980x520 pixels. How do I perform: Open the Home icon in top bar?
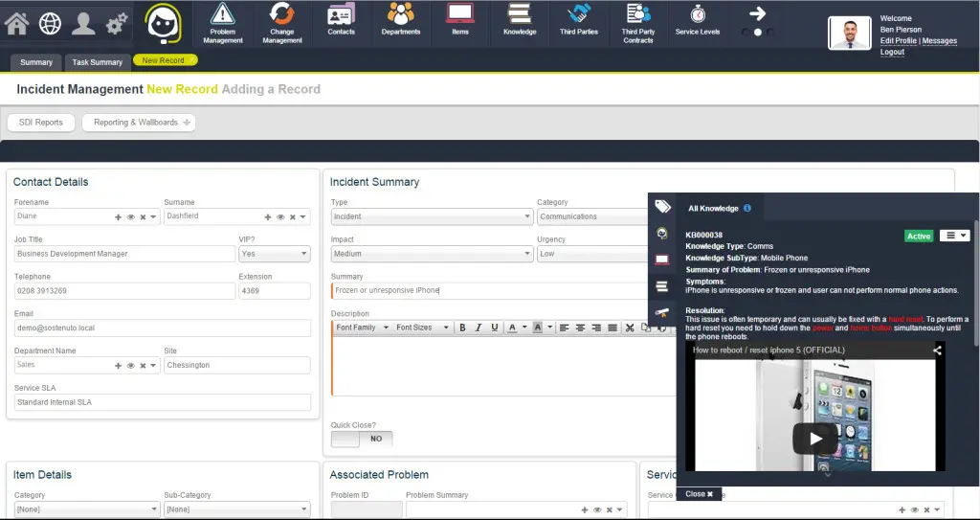17,24
